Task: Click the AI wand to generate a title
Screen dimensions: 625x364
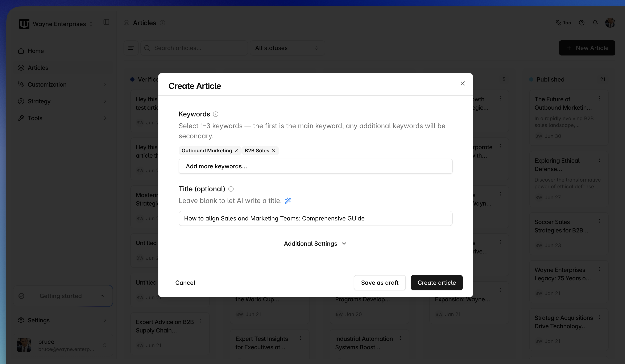Action: point(288,200)
